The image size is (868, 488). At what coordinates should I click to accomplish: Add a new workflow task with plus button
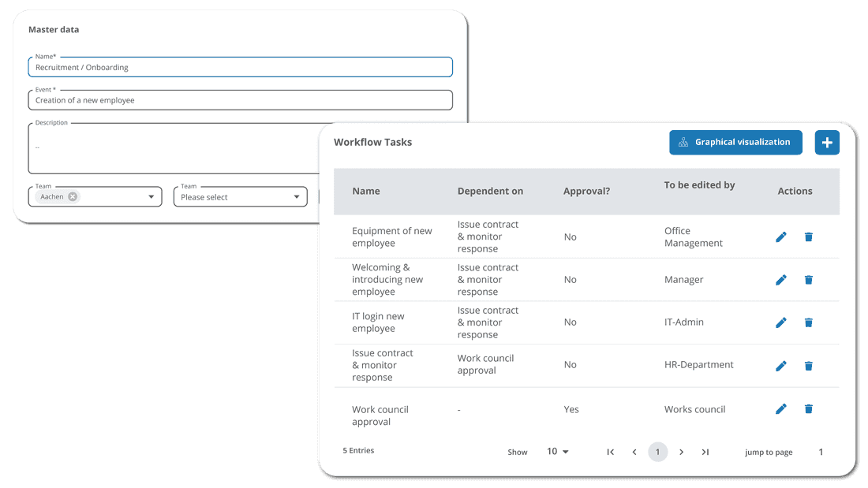coord(827,143)
